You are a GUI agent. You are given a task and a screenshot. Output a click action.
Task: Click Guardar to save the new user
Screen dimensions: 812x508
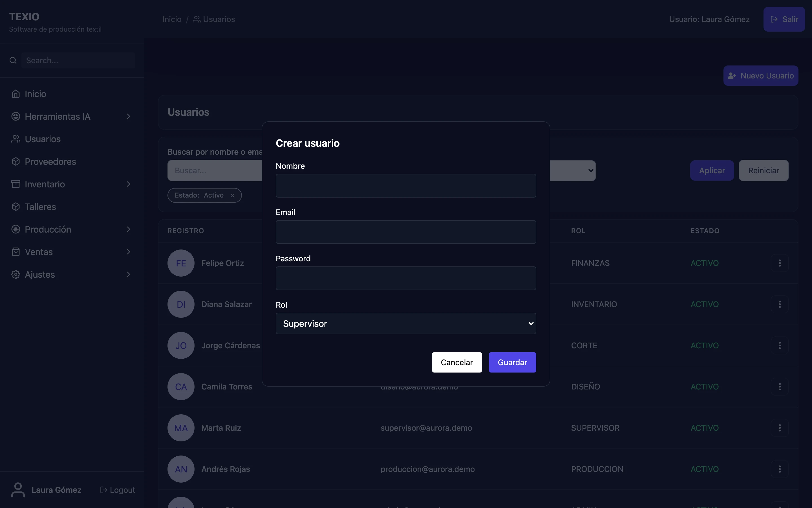pos(512,362)
